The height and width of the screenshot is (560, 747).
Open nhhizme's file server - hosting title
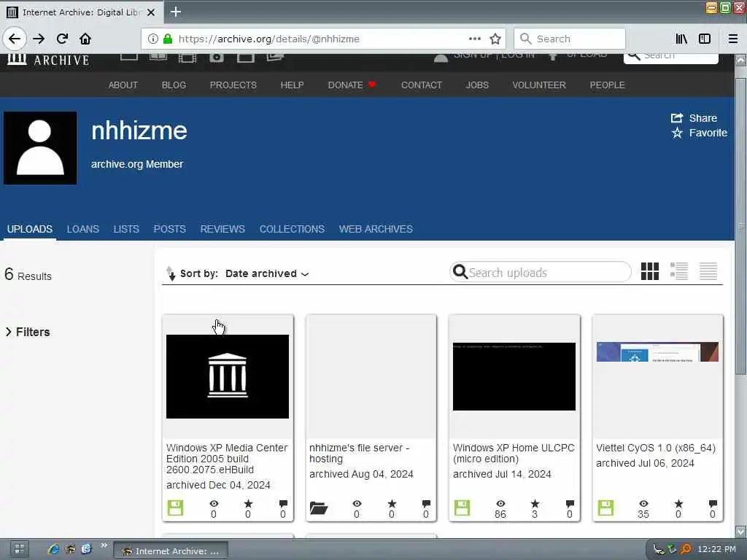(359, 454)
